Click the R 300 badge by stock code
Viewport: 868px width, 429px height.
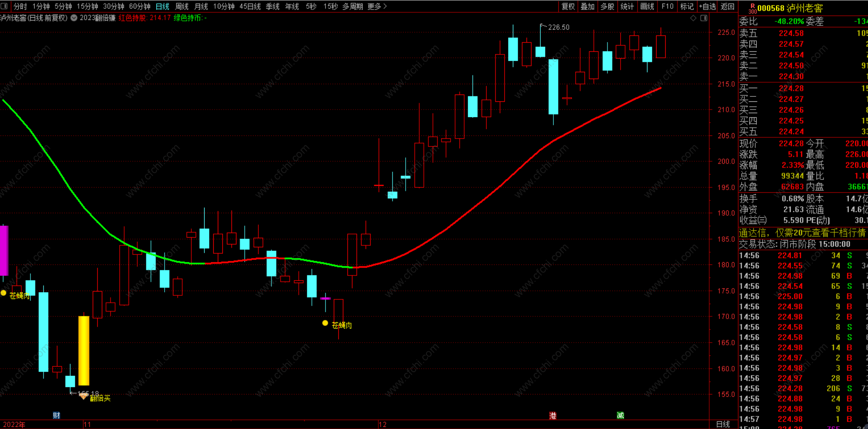click(x=753, y=8)
